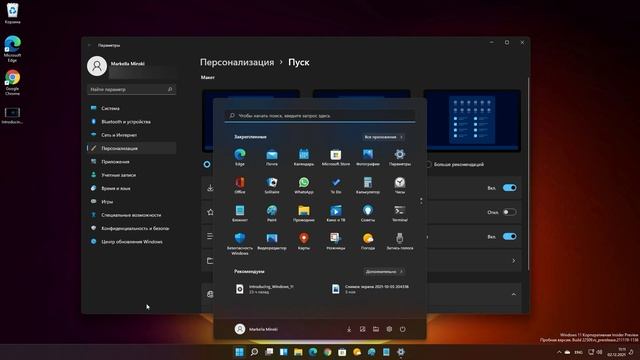Collapse the bottom section with up chevron
The width and height of the screenshot is (640, 360).
(x=513, y=294)
